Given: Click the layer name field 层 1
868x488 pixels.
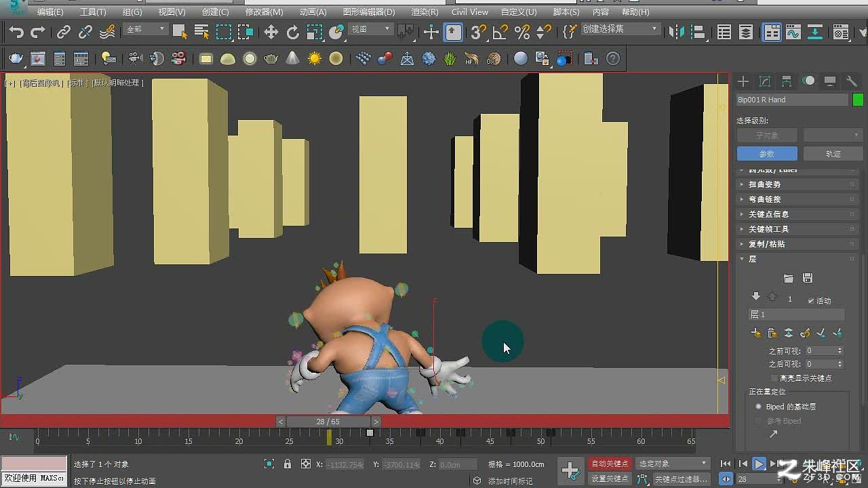Looking at the screenshot, I should [797, 315].
